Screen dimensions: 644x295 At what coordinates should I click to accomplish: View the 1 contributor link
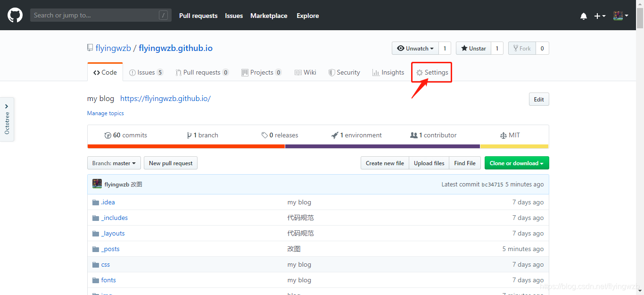point(433,135)
